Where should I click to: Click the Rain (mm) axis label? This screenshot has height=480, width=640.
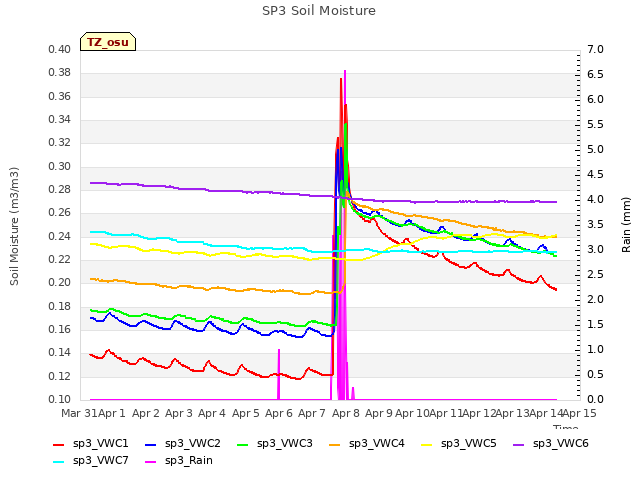pyautogui.click(x=626, y=225)
